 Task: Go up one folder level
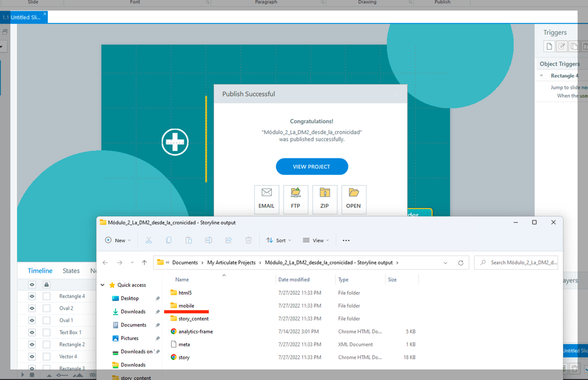144,263
